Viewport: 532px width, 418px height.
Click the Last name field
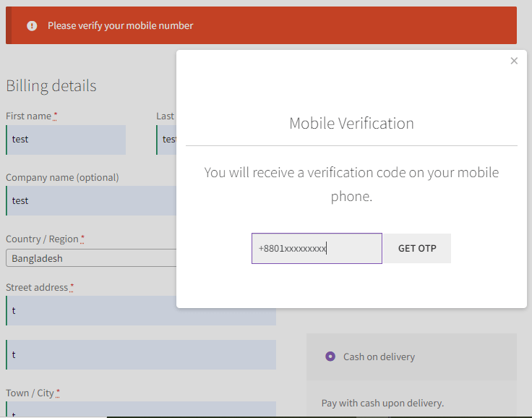click(166, 140)
